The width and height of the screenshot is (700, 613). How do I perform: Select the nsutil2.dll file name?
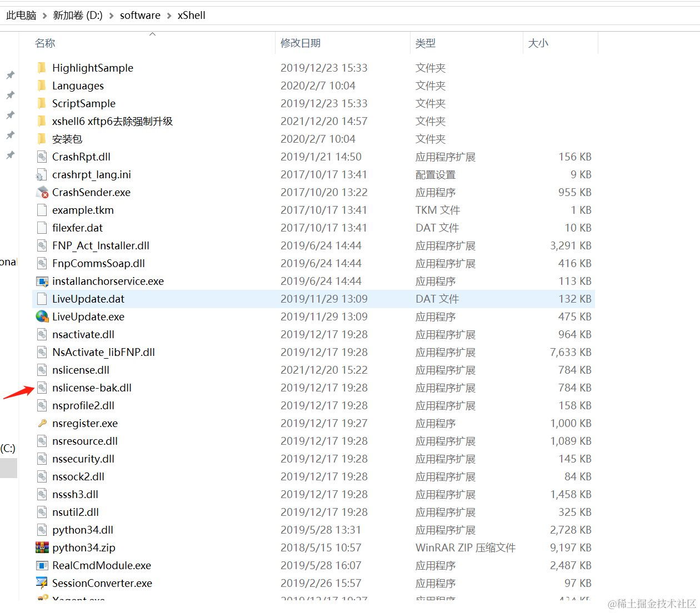coord(76,512)
